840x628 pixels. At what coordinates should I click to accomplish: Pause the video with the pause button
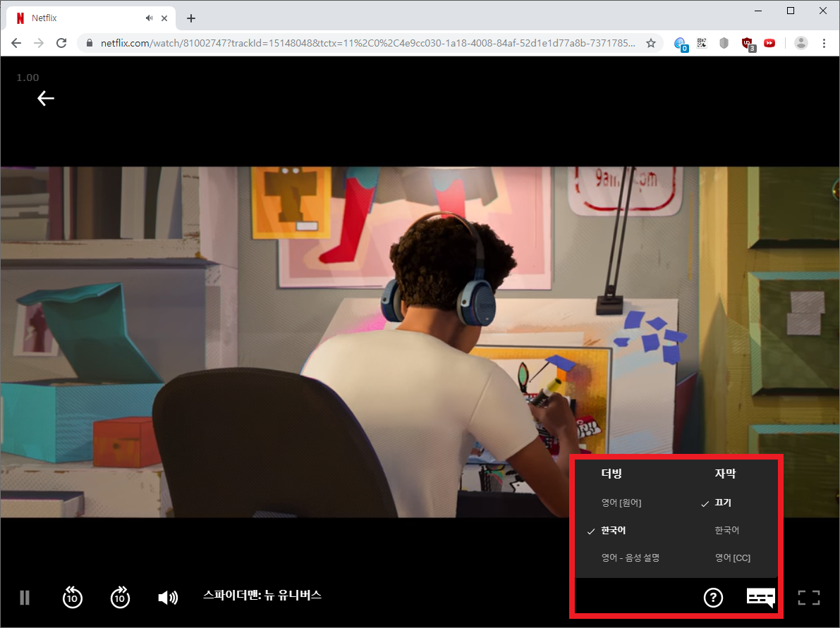point(25,598)
